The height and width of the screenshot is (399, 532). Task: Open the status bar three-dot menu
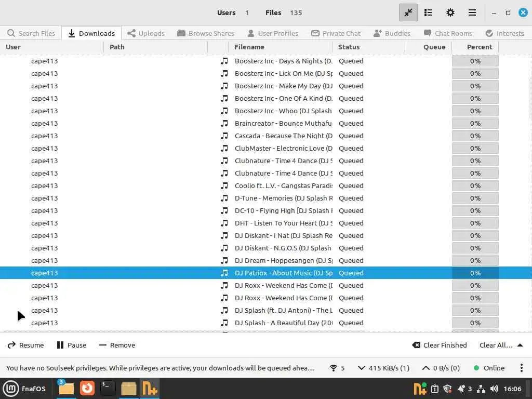pyautogui.click(x=522, y=368)
